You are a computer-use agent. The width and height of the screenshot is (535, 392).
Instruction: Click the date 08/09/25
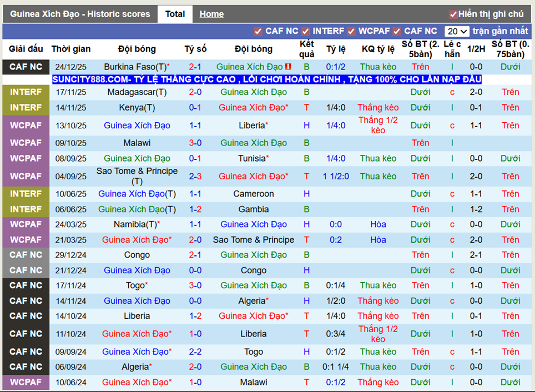click(x=71, y=158)
